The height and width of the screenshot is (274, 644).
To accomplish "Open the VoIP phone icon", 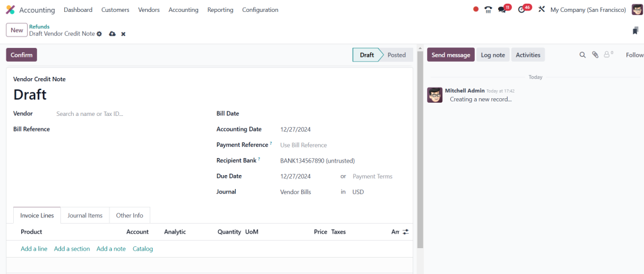I will pos(488,9).
